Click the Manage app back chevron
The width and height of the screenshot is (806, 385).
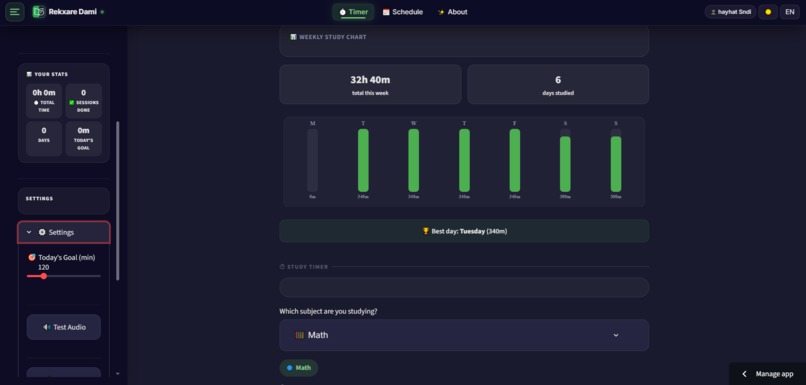tap(744, 374)
